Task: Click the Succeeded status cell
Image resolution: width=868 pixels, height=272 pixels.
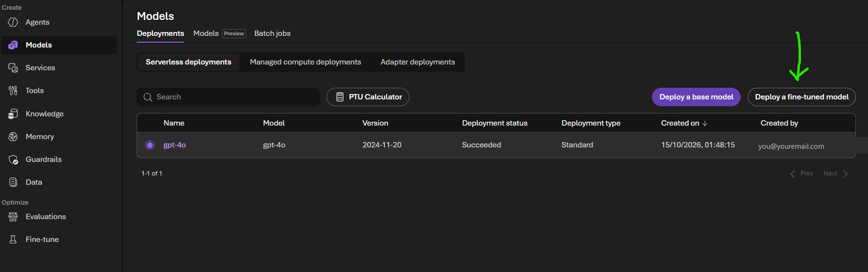Action: point(481,145)
